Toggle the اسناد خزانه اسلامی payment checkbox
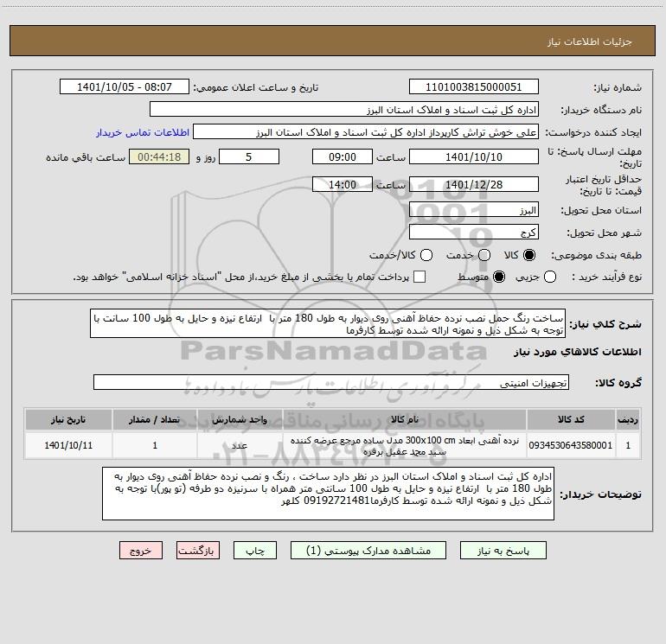The image size is (666, 644). tap(419, 277)
